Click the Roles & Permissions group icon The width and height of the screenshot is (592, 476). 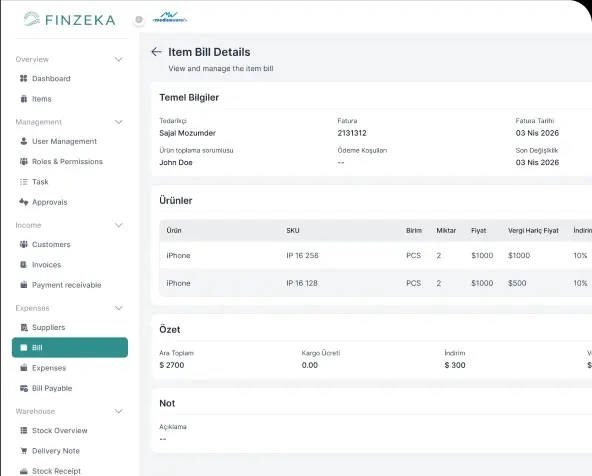tap(23, 161)
